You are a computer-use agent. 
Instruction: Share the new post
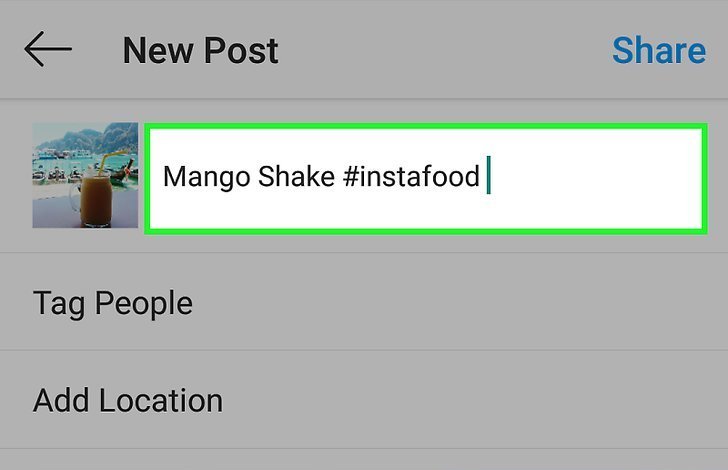click(659, 50)
